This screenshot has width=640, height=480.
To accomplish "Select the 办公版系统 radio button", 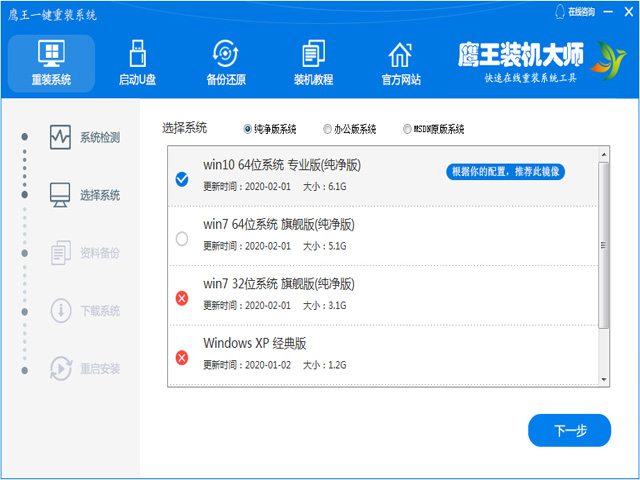I will pos(327,129).
